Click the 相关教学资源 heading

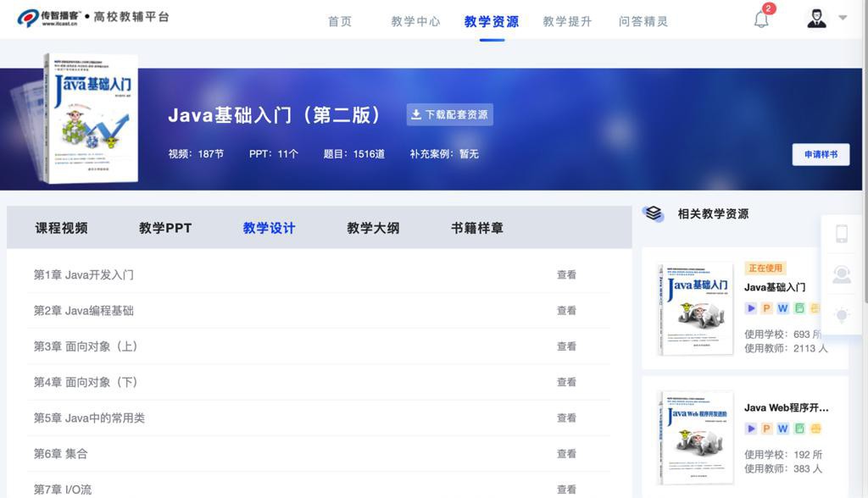click(713, 213)
